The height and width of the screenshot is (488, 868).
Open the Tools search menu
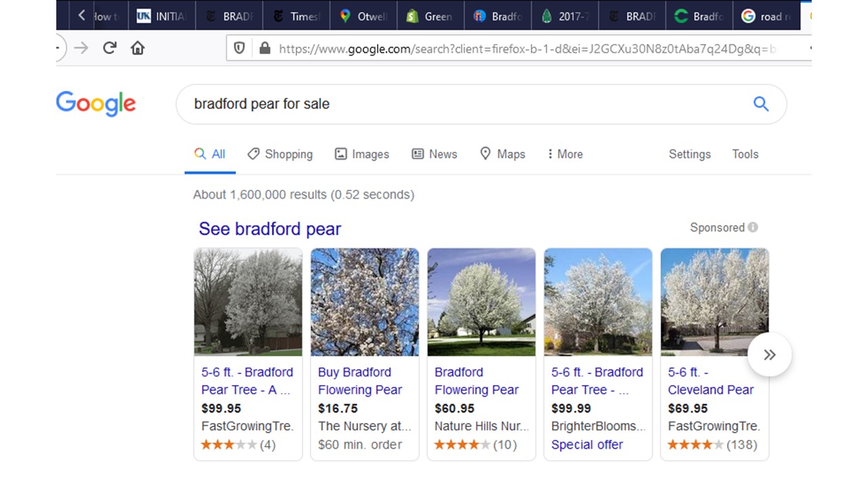[x=745, y=154]
